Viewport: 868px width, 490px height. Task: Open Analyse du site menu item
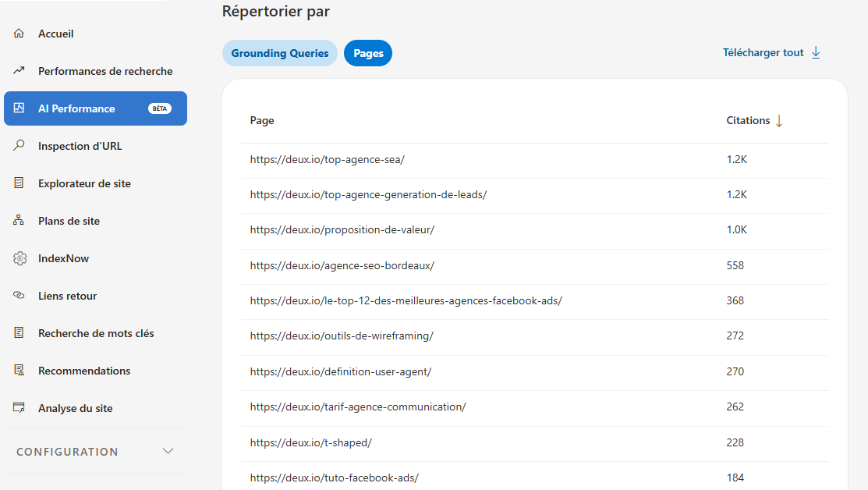coord(76,408)
